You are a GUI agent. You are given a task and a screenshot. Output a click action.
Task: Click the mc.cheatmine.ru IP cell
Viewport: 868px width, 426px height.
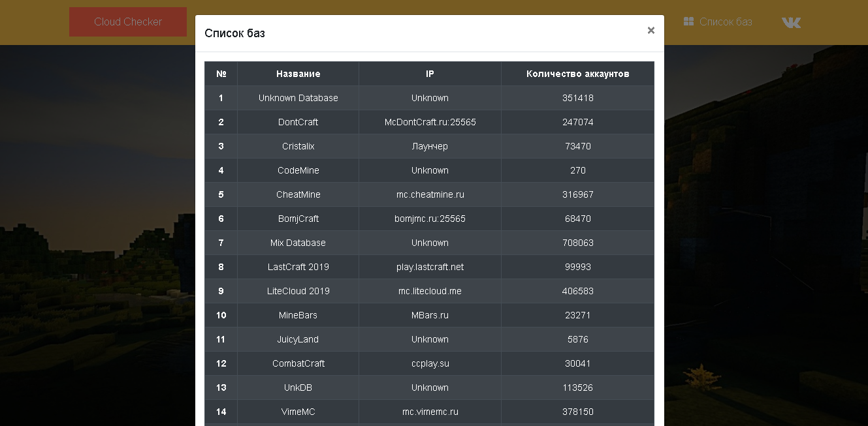point(430,194)
